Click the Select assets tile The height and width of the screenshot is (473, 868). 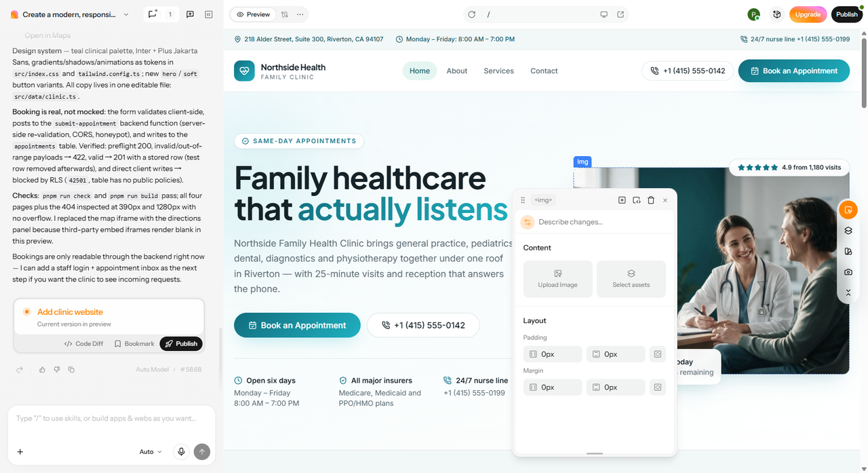tap(631, 279)
